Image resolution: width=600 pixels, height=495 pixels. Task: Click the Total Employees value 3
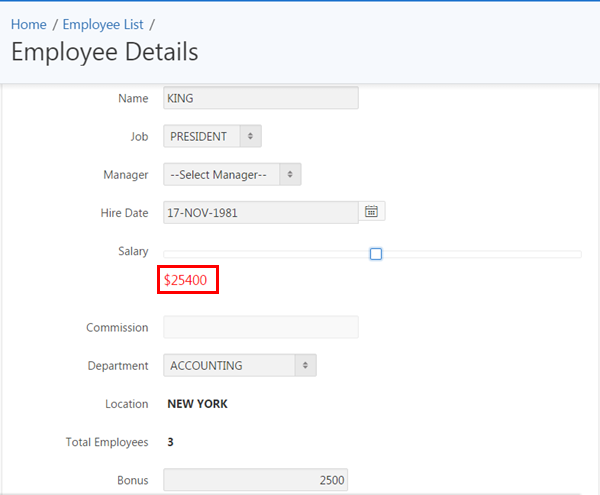(170, 442)
